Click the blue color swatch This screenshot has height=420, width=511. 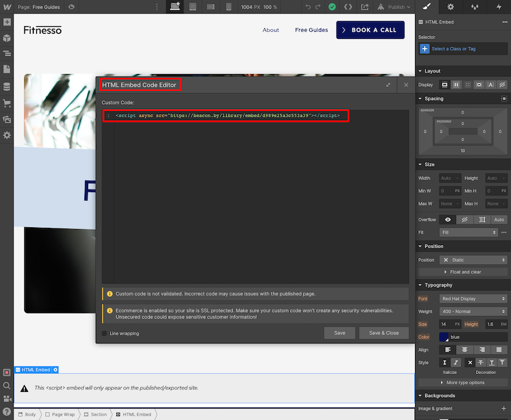click(x=444, y=337)
